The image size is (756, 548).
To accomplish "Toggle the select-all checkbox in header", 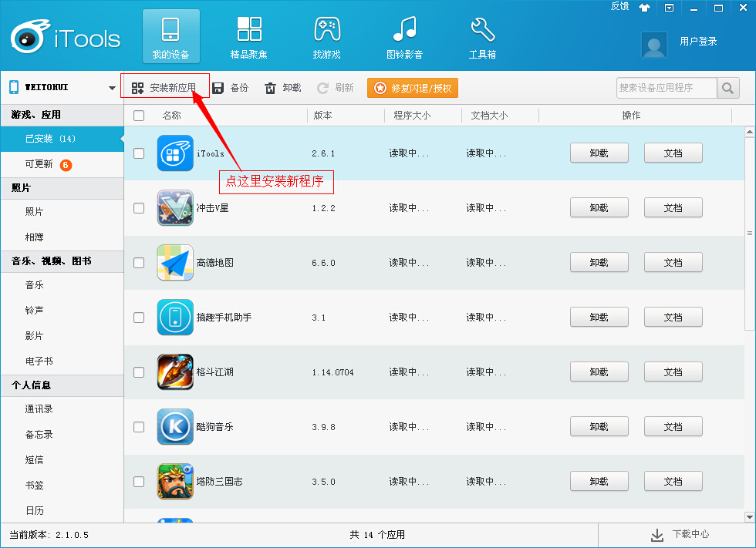I will click(139, 116).
